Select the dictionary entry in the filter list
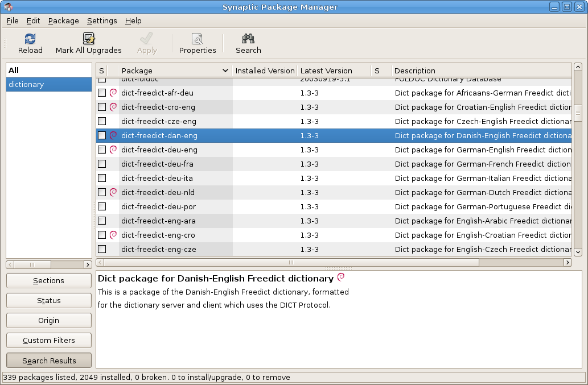Viewport: 588px width, 385px height. click(x=49, y=84)
